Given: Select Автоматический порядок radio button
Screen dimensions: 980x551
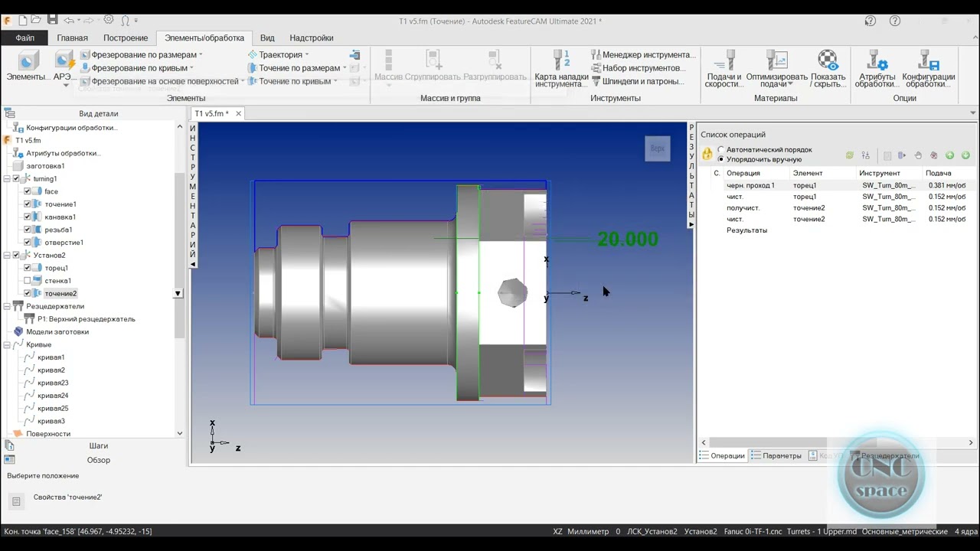Looking at the screenshot, I should coord(721,150).
